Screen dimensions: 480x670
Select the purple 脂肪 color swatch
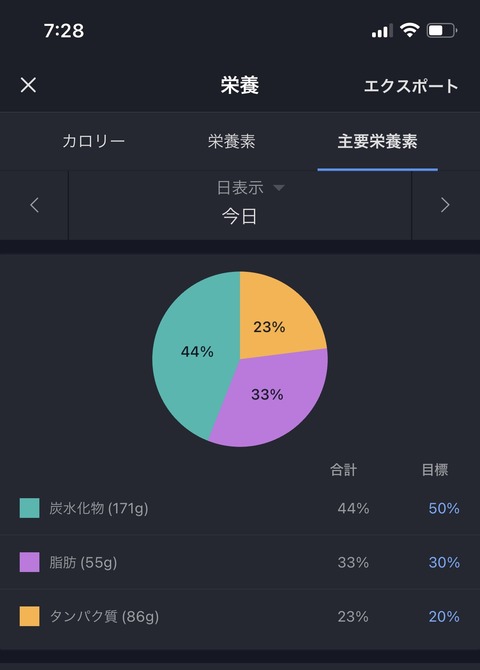coord(29,562)
